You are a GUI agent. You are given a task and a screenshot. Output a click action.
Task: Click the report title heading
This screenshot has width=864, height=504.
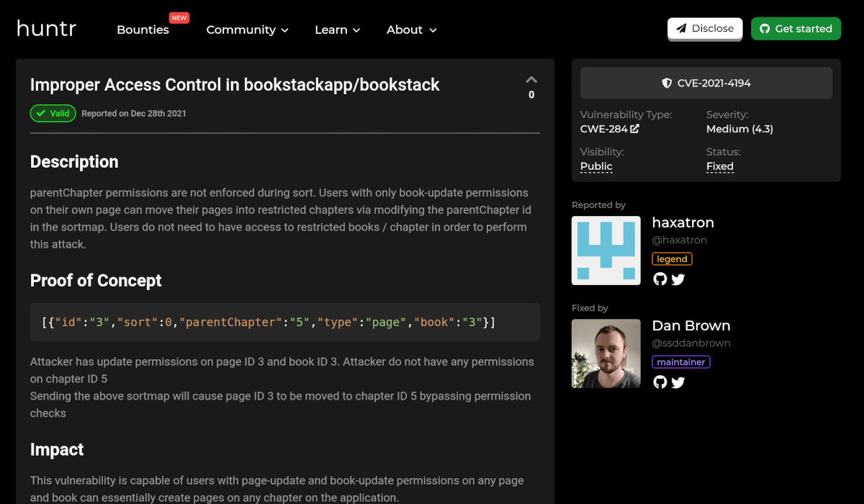235,84
